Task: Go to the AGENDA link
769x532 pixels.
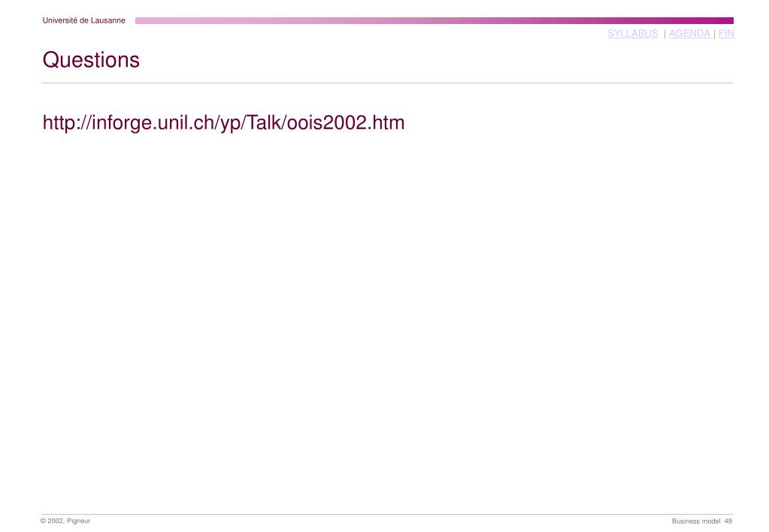Action: pos(689,33)
